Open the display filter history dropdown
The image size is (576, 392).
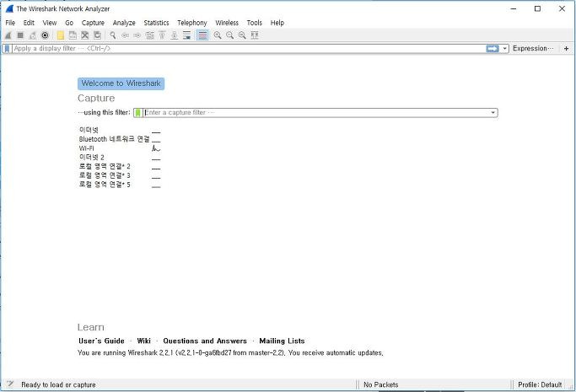click(x=504, y=48)
